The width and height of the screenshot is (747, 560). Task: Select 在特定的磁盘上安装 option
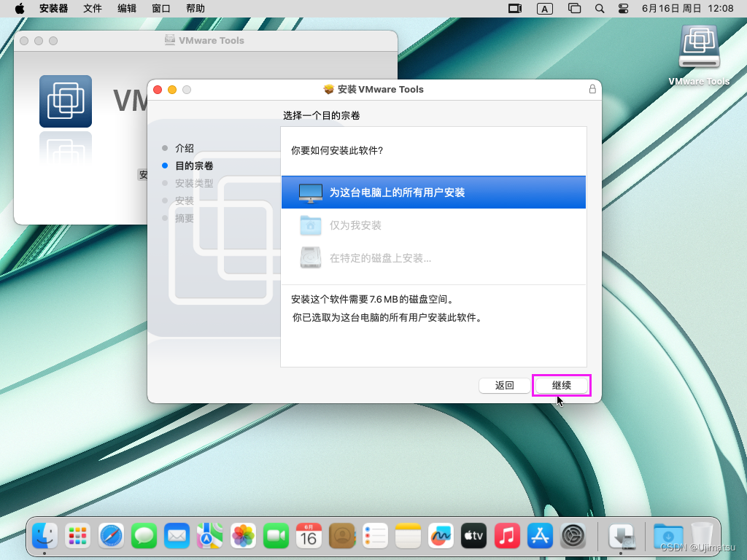[x=433, y=258]
